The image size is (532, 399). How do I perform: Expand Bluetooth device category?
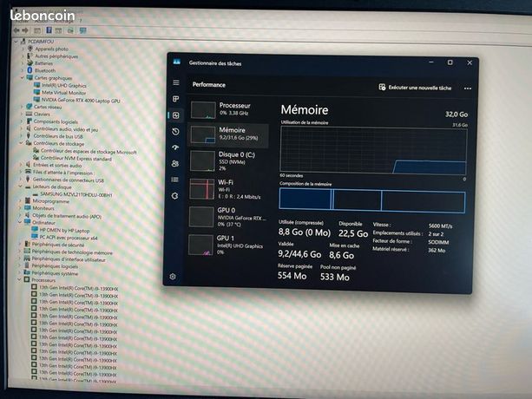coord(23,70)
